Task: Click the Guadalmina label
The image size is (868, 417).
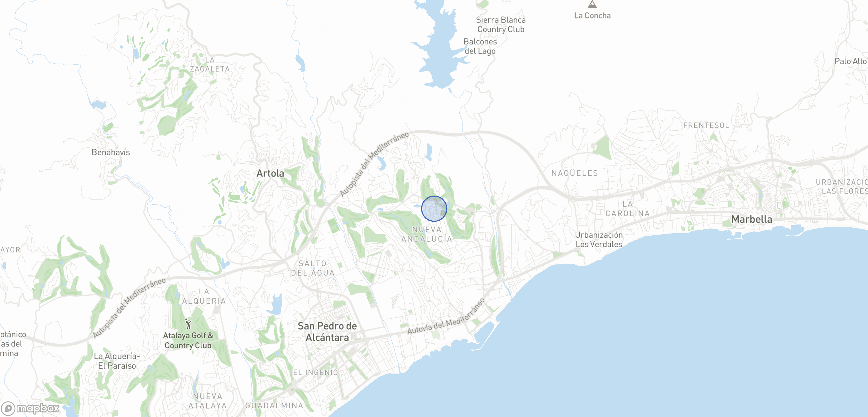Action: point(274,406)
